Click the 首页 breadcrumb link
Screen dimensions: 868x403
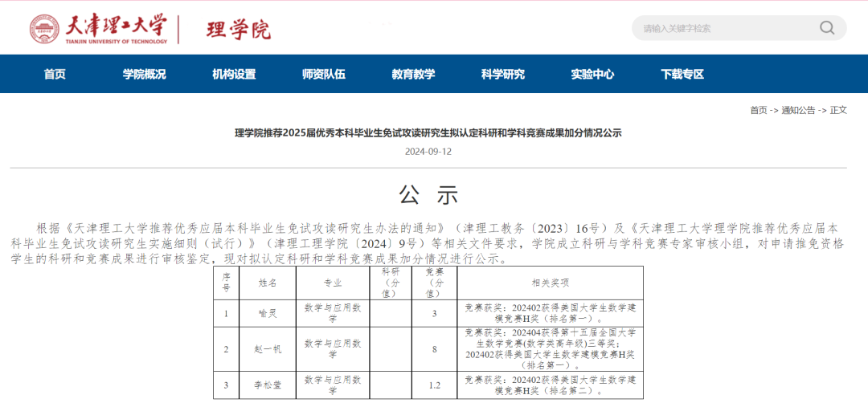pos(759,110)
